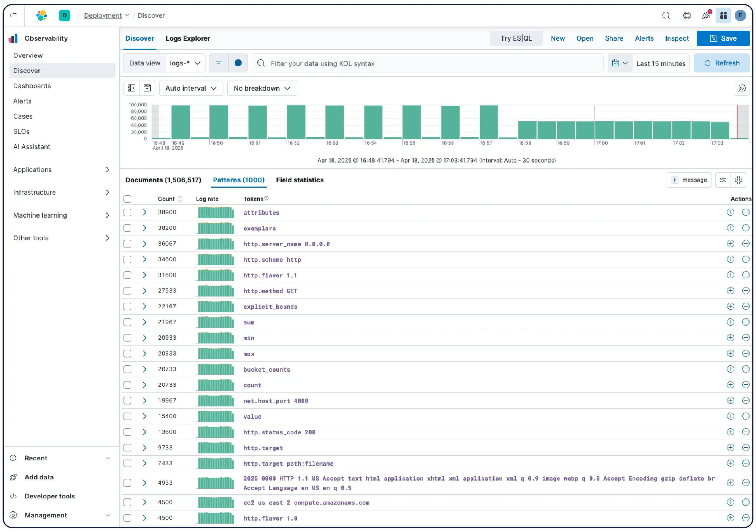756x532 pixels.
Task: Open the notifications newsfeed icon
Action: click(706, 15)
